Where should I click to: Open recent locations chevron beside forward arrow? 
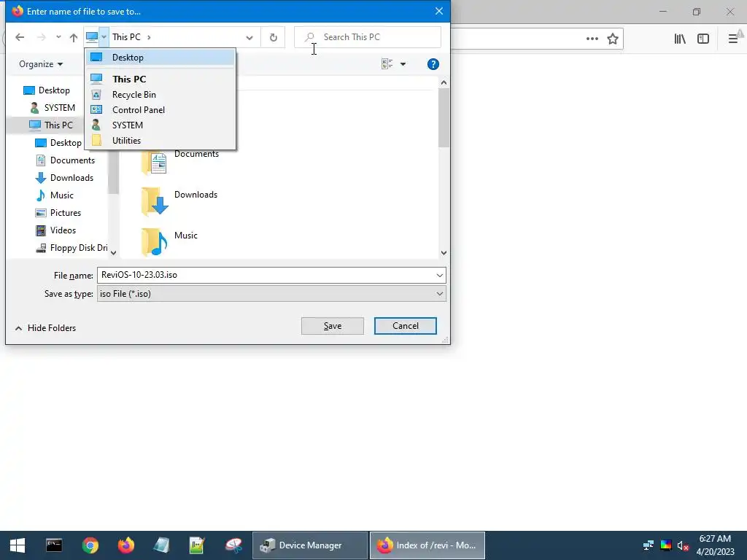pyautogui.click(x=58, y=37)
